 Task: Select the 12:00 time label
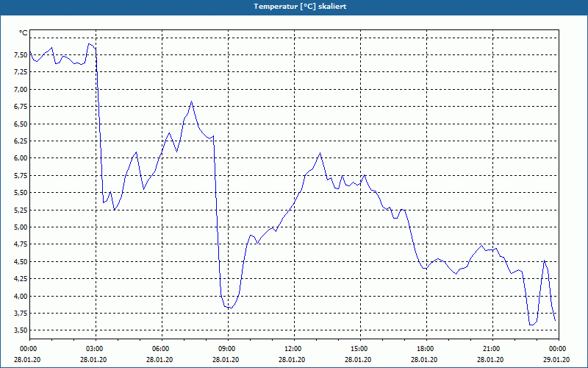click(x=291, y=349)
